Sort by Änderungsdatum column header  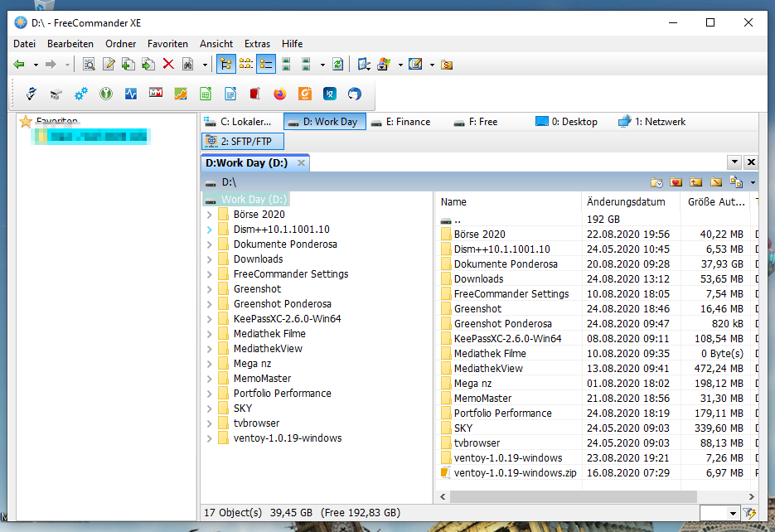626,201
